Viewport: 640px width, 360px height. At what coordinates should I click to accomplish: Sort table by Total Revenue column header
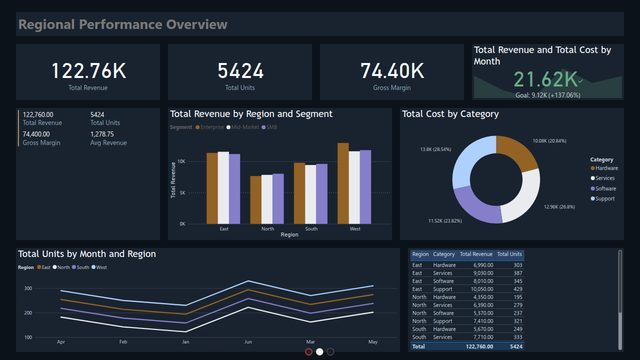point(476,254)
